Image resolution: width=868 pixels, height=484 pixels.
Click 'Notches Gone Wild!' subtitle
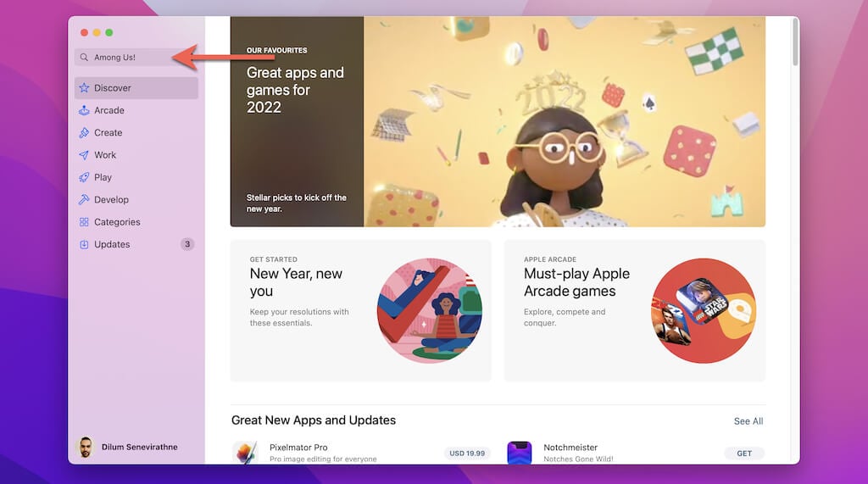(578, 459)
